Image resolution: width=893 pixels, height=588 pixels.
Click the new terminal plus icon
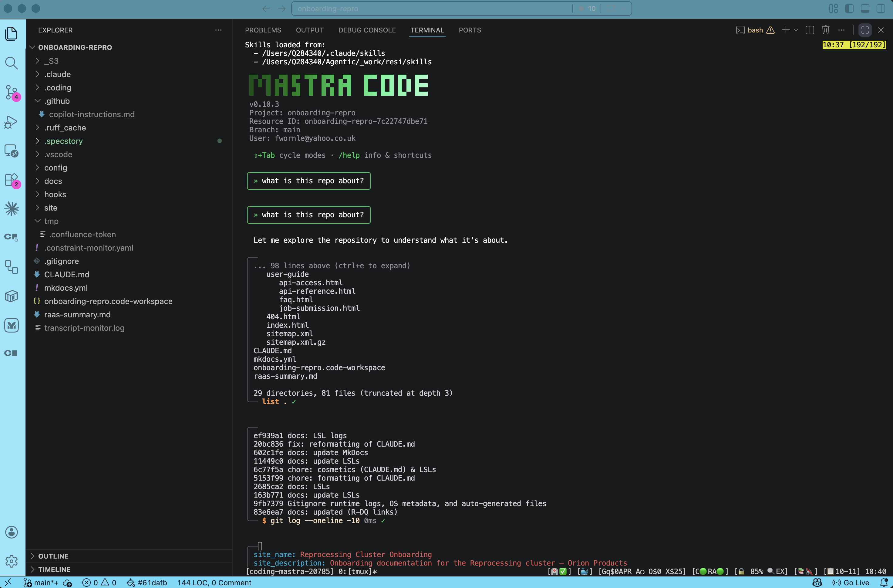click(786, 30)
